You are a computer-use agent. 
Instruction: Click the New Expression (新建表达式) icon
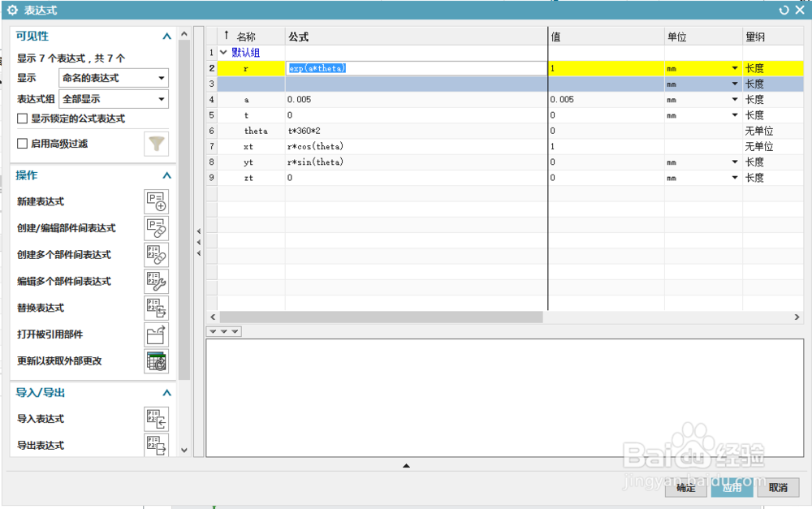[156, 201]
